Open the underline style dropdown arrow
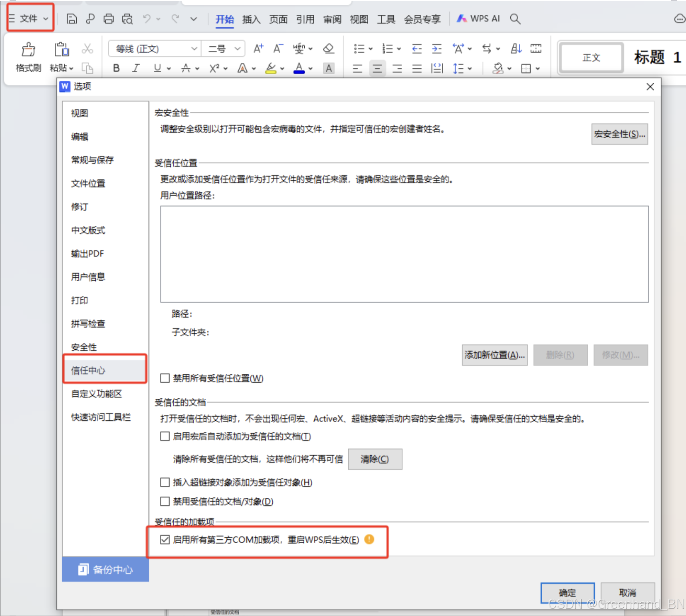686x616 pixels. click(169, 69)
